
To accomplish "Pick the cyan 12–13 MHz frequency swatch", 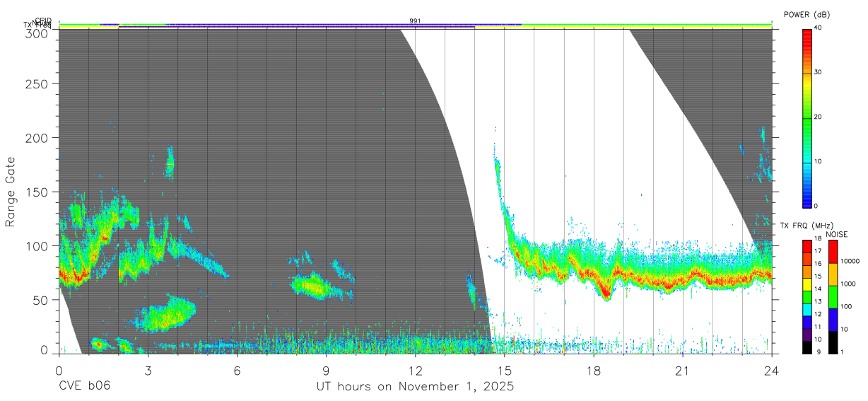I will point(807,309).
